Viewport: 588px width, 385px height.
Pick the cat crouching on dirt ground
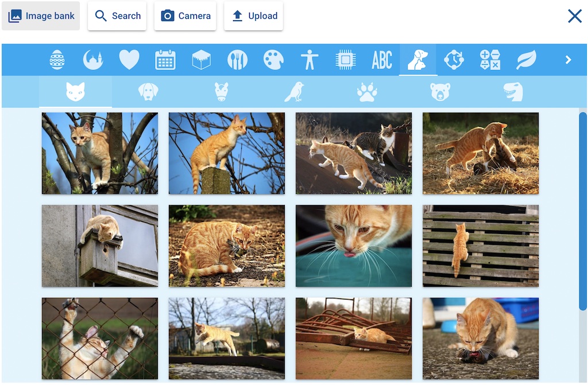(x=227, y=246)
